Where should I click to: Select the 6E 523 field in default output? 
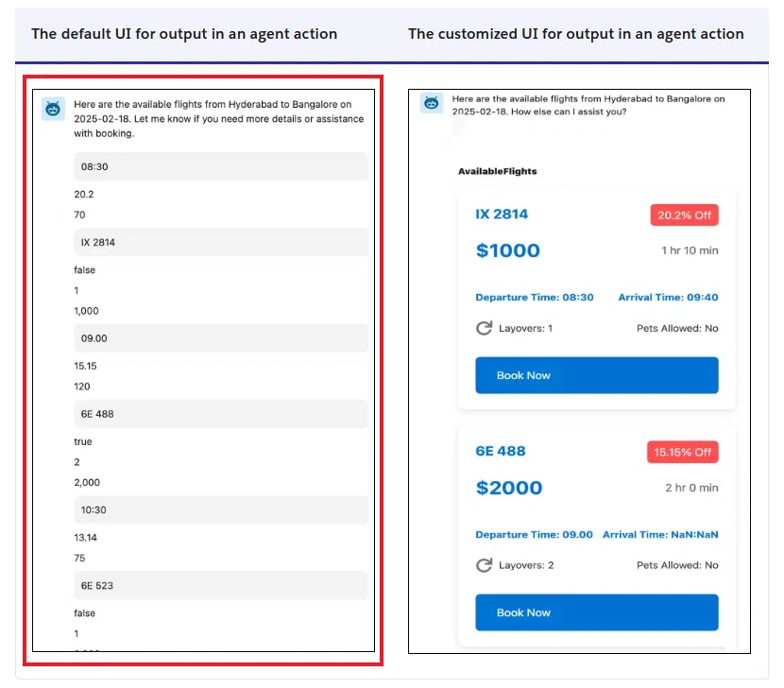221,585
